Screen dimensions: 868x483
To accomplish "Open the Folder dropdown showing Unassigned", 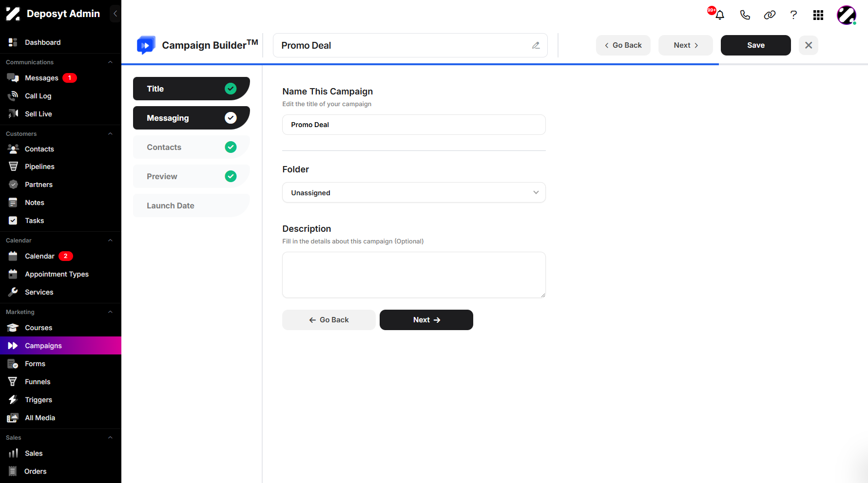I will (x=414, y=193).
